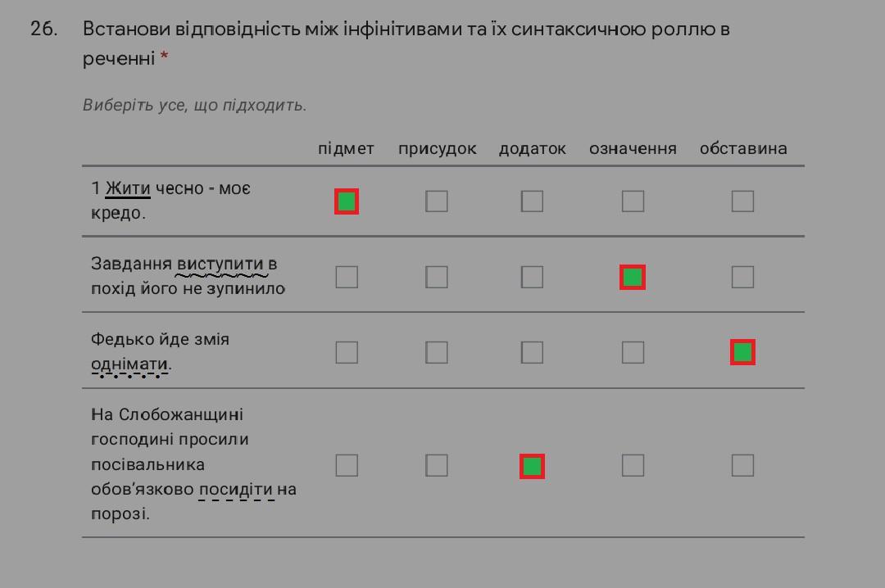Check означення for 'На Слобожанщині' row
Image resolution: width=885 pixels, height=588 pixels.
click(x=633, y=465)
